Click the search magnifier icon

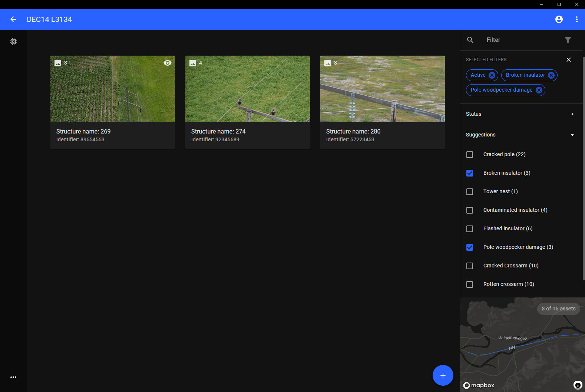tap(470, 40)
